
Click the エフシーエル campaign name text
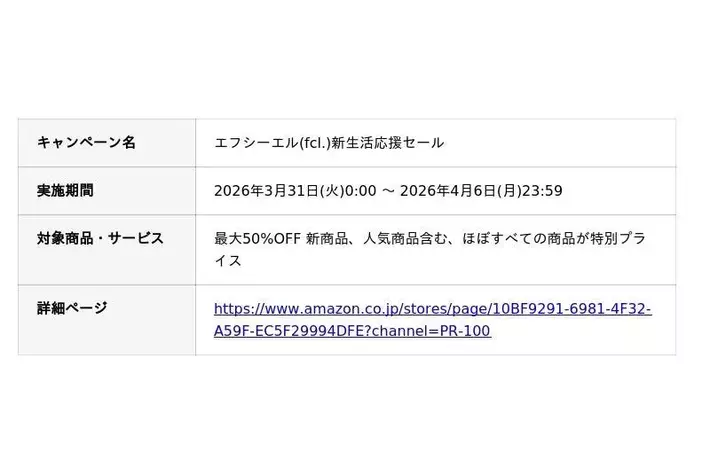[x=256, y=143]
